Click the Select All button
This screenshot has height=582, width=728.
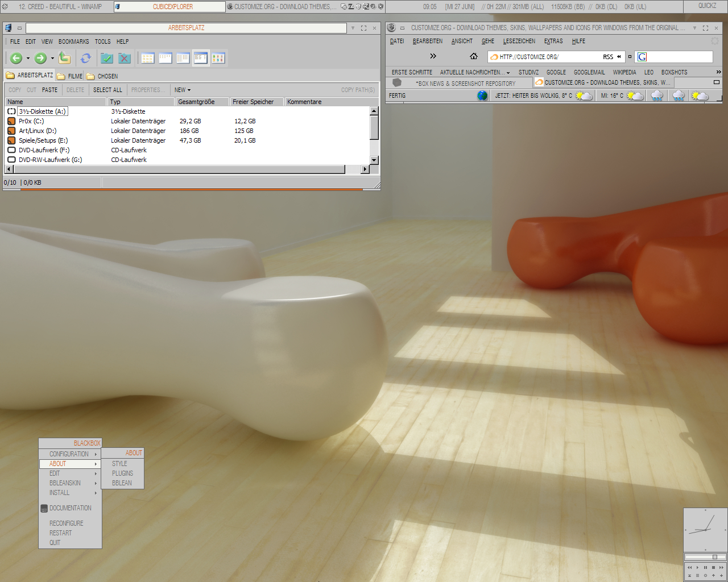[x=107, y=90]
